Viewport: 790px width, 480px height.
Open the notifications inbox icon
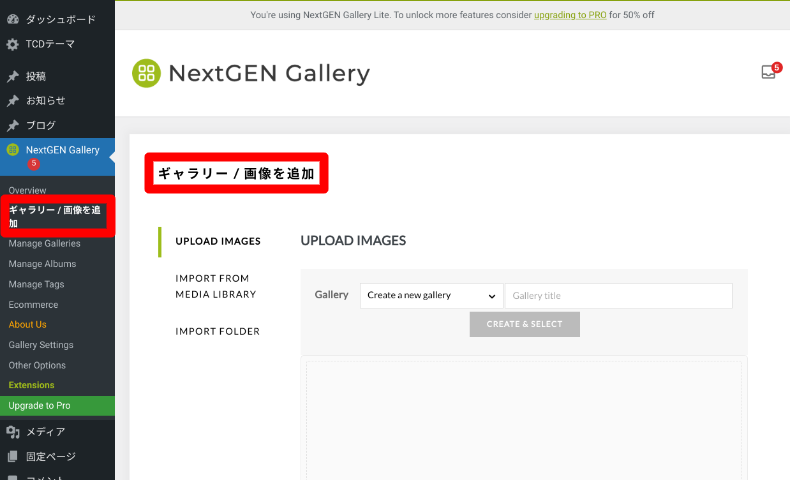pos(768,72)
